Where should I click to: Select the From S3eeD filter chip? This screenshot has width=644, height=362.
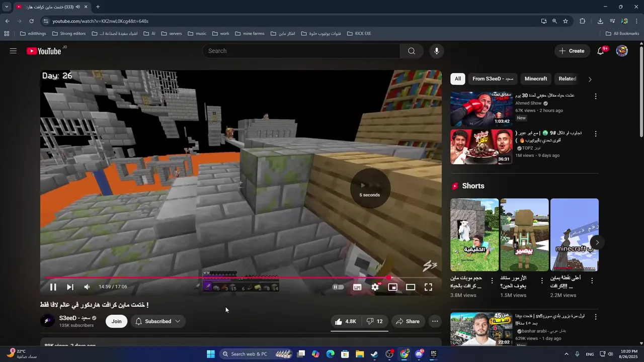pos(493,79)
